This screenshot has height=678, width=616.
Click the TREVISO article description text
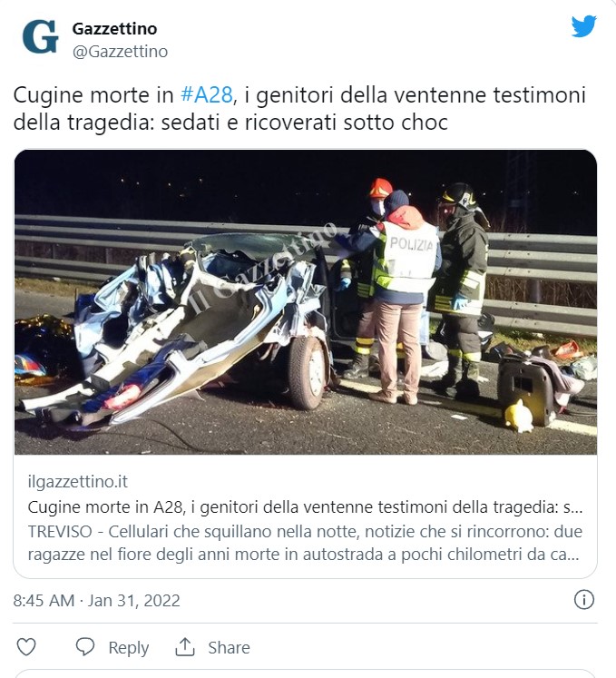pyautogui.click(x=305, y=543)
